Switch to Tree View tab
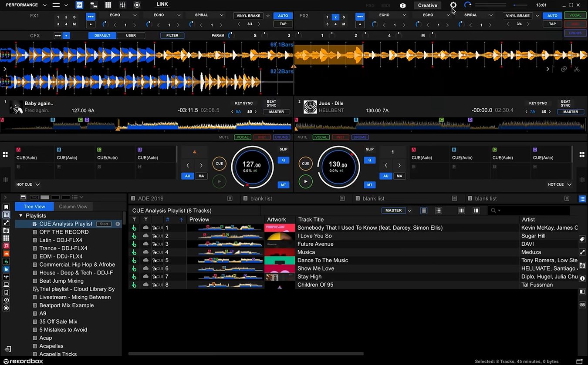 (x=34, y=207)
